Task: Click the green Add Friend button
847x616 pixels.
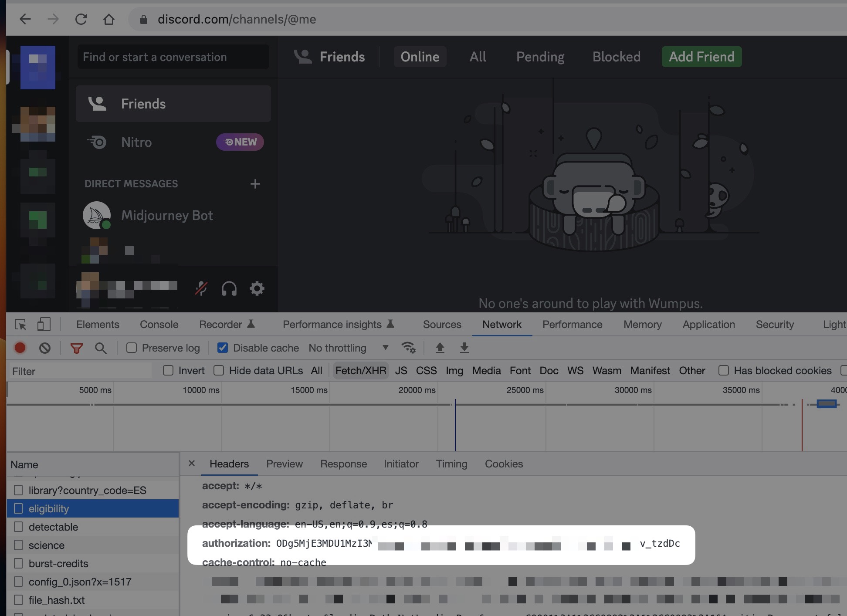Action: 701,57
